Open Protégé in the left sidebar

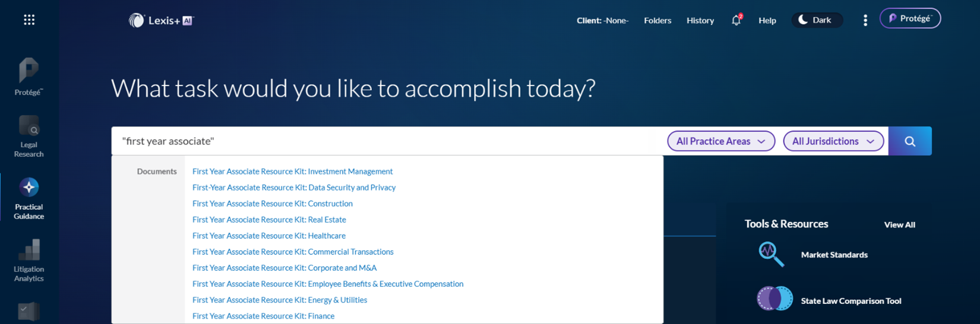pos(29,77)
